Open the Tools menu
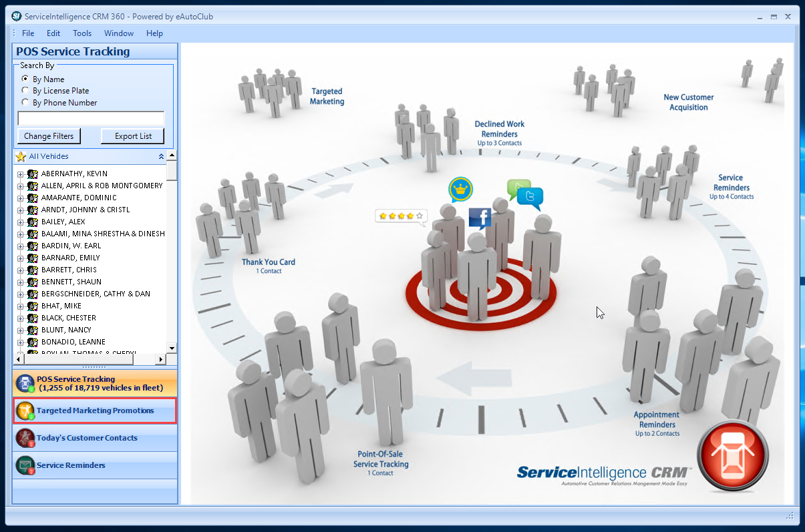Viewport: 805px width, 532px height. 82,33
